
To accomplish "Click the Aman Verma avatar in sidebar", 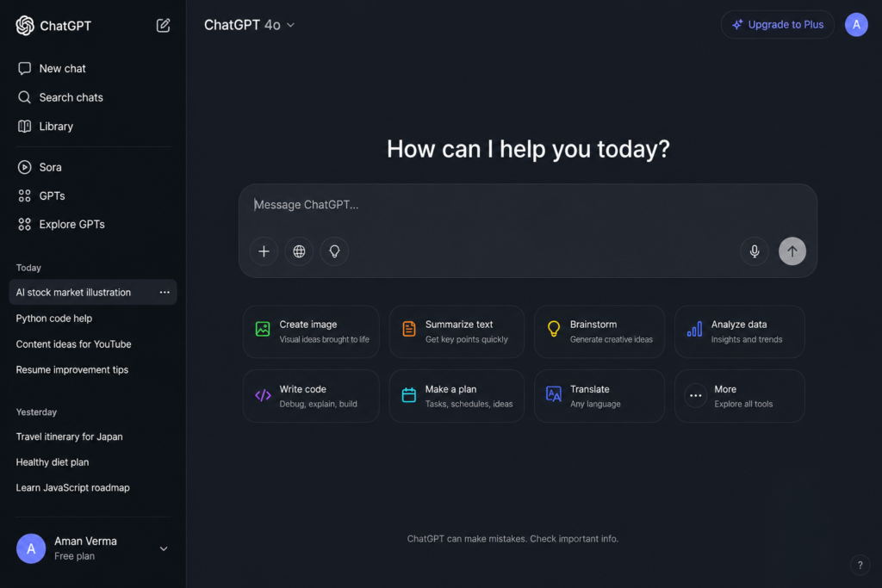I will click(x=31, y=548).
